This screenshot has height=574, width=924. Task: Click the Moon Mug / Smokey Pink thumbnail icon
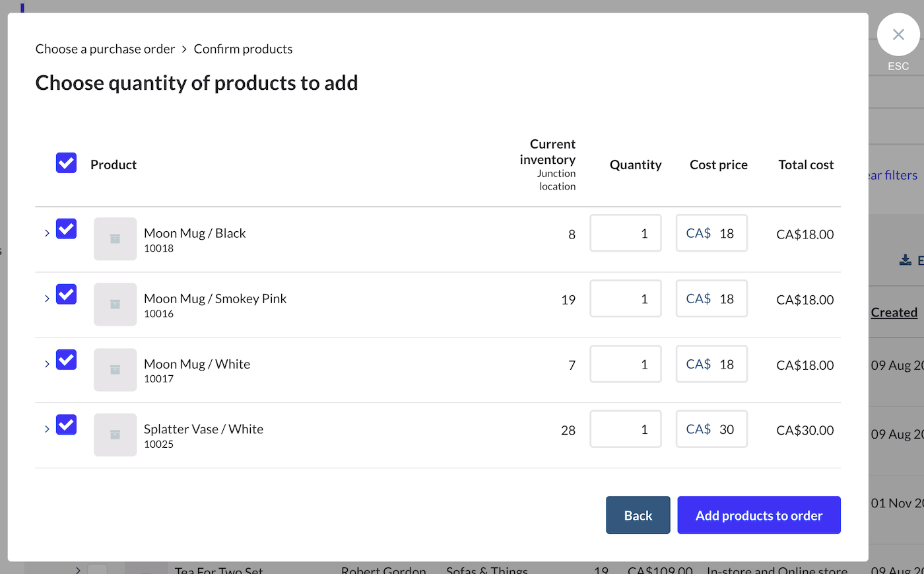click(x=115, y=305)
